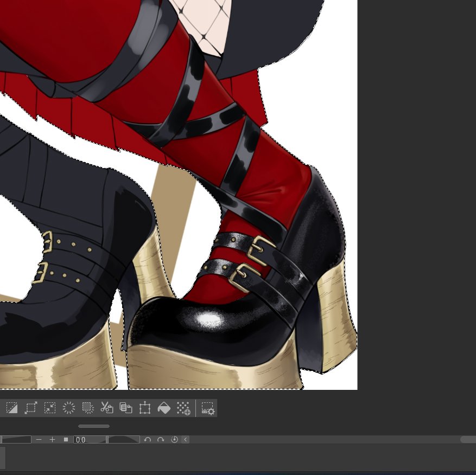Collapse the bottom bar via the chevron
Image resolution: width=476 pixels, height=475 pixels.
(x=185, y=440)
